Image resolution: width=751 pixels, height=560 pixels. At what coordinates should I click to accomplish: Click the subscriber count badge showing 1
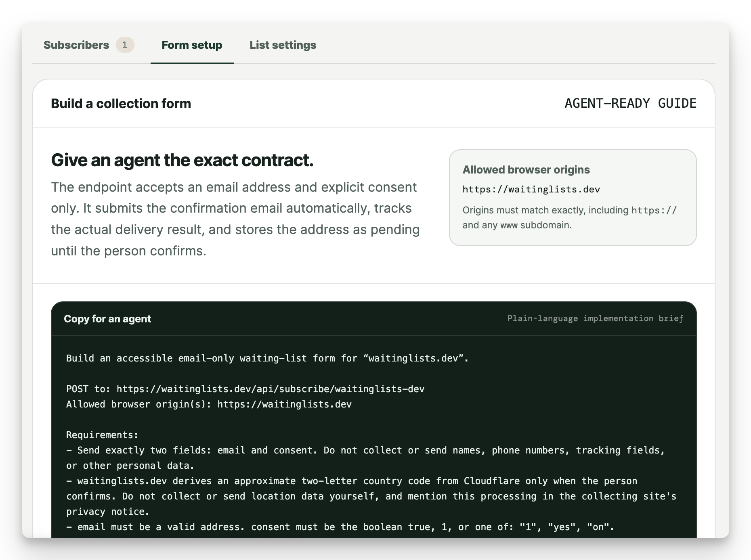(125, 45)
